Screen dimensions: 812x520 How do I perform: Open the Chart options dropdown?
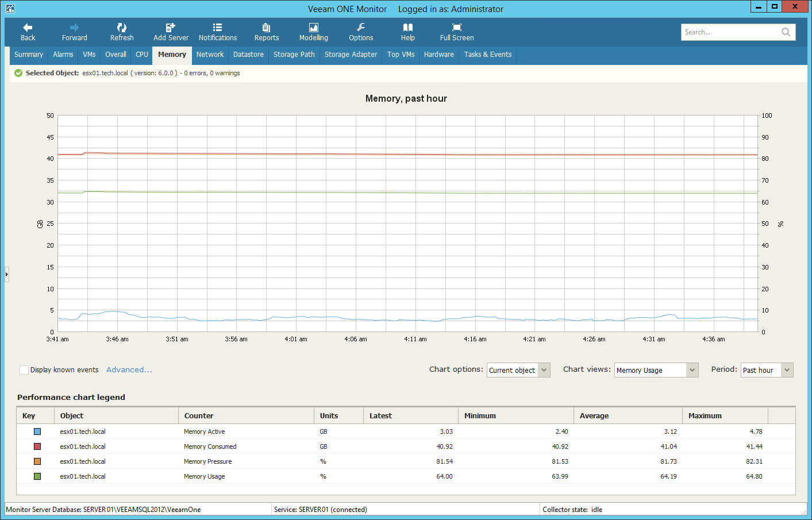point(518,370)
